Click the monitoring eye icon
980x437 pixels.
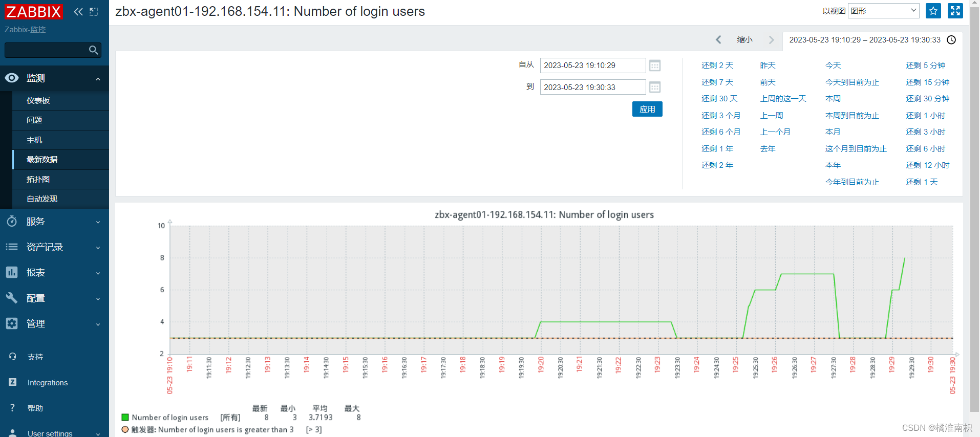pyautogui.click(x=12, y=78)
